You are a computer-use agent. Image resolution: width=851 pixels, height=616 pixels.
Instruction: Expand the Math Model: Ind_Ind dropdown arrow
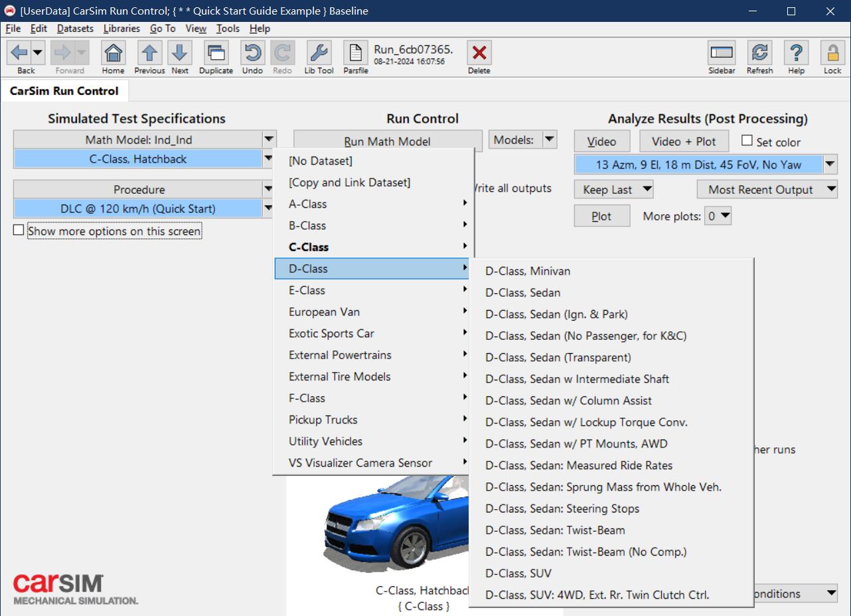pos(269,139)
